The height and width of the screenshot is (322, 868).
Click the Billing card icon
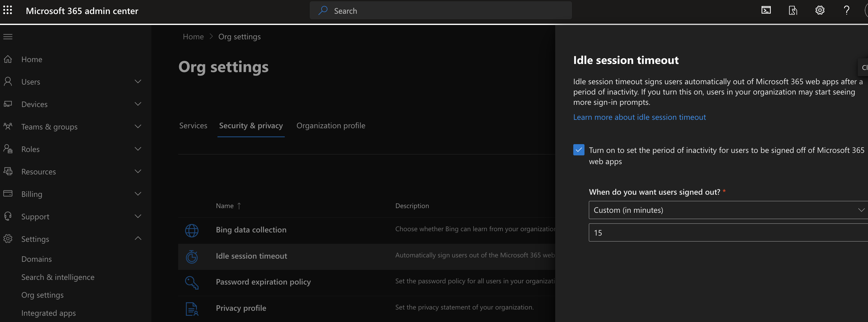click(8, 193)
